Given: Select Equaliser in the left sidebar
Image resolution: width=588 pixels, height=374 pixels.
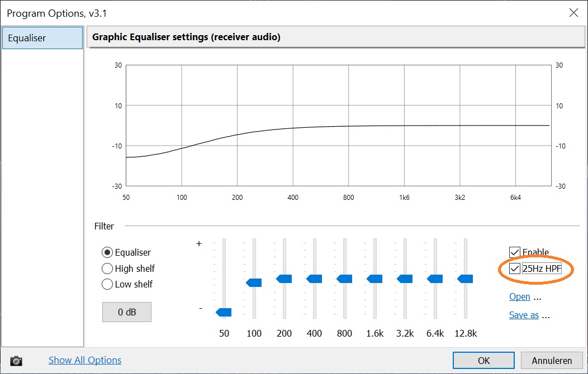Looking at the screenshot, I should 42,38.
